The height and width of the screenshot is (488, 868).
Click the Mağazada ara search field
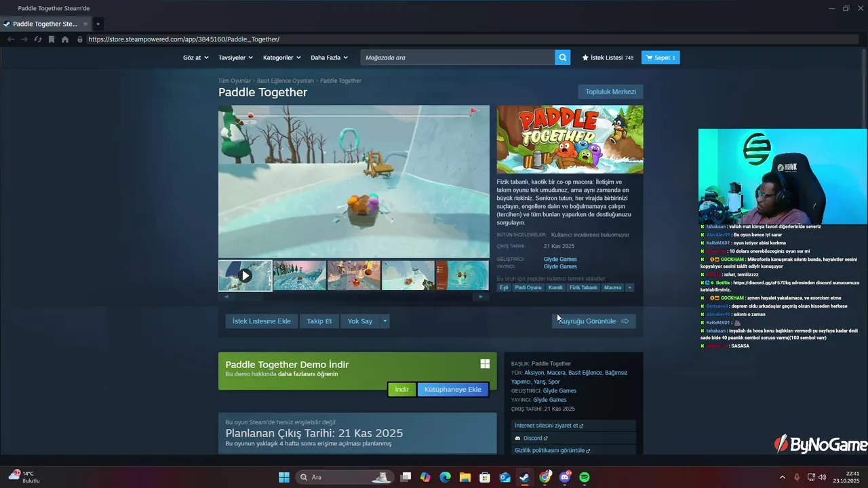(x=458, y=58)
